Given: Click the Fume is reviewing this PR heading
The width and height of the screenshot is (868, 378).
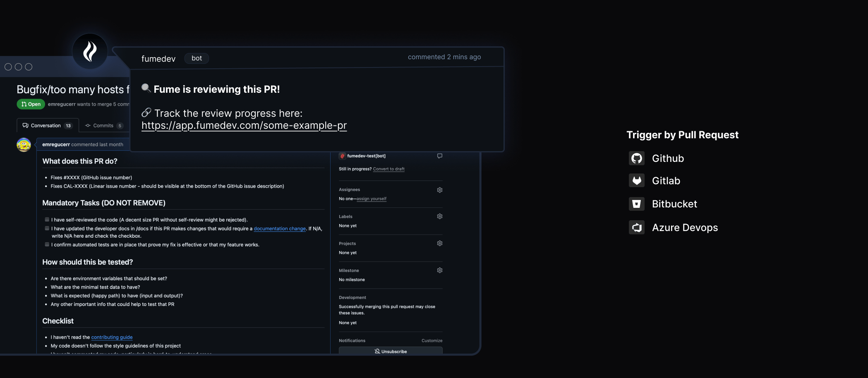Looking at the screenshot, I should (x=217, y=89).
